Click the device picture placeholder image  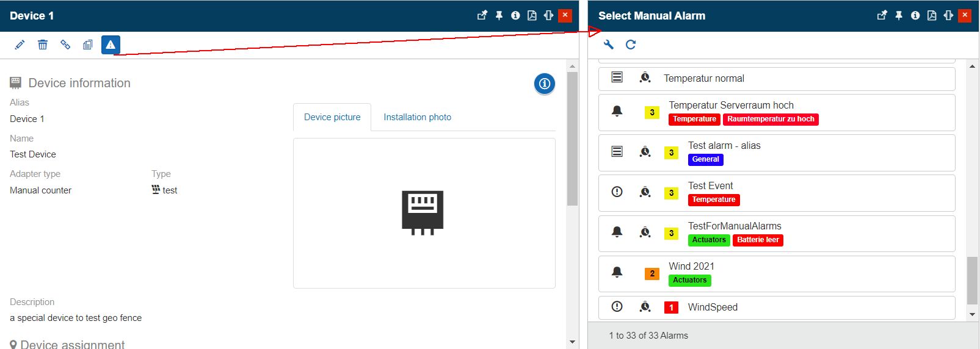pyautogui.click(x=423, y=213)
